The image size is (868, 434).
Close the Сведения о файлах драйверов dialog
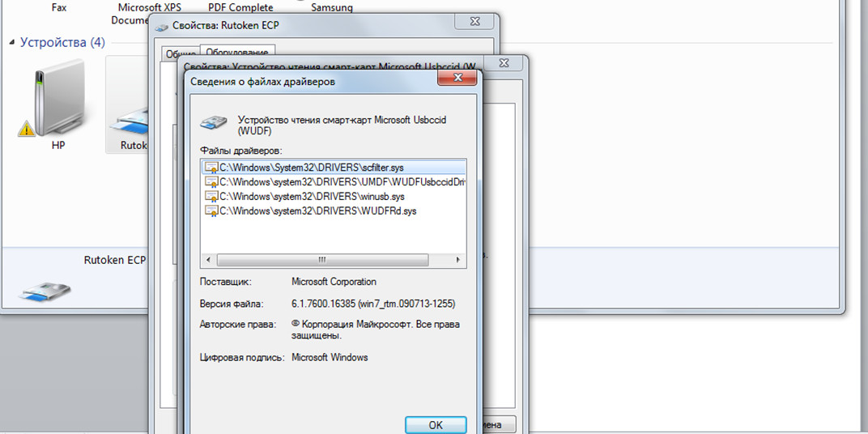pos(456,78)
